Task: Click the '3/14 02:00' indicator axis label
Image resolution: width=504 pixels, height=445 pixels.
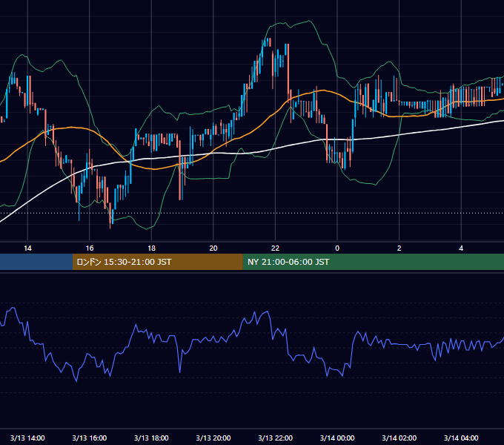Action: click(x=399, y=438)
